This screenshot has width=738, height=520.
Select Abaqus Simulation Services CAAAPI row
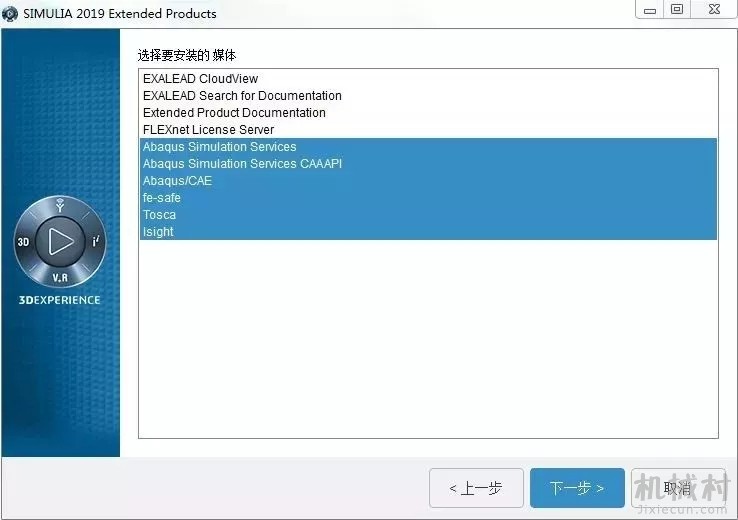click(x=428, y=163)
